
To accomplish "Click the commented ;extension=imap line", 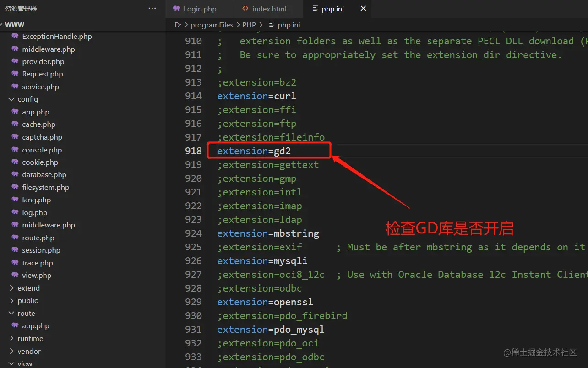I will click(259, 206).
